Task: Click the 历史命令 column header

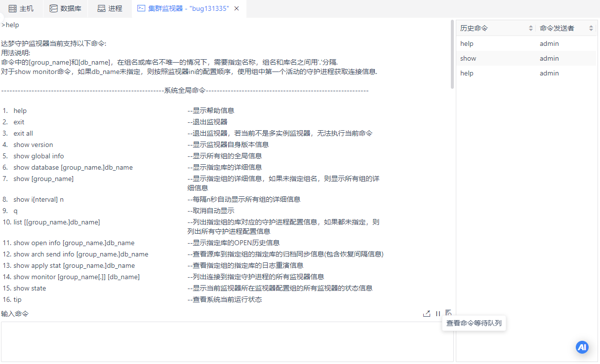Action: pos(496,29)
